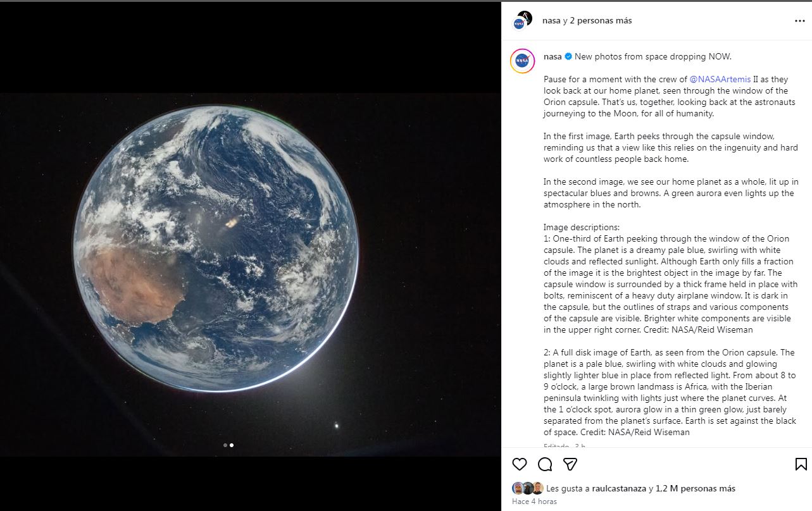The width and height of the screenshot is (812, 511).
Task: Click NASA's story-ring avatar beside the caption
Action: (x=522, y=61)
